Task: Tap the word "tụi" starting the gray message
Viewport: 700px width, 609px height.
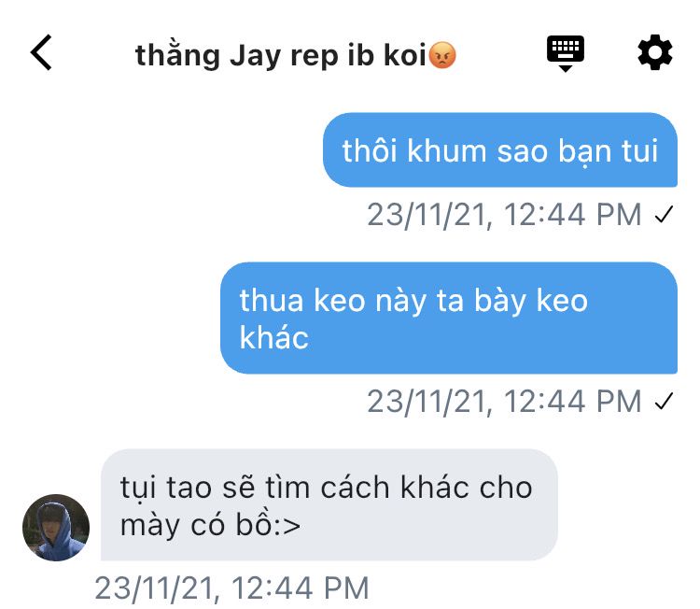Action: (x=138, y=488)
